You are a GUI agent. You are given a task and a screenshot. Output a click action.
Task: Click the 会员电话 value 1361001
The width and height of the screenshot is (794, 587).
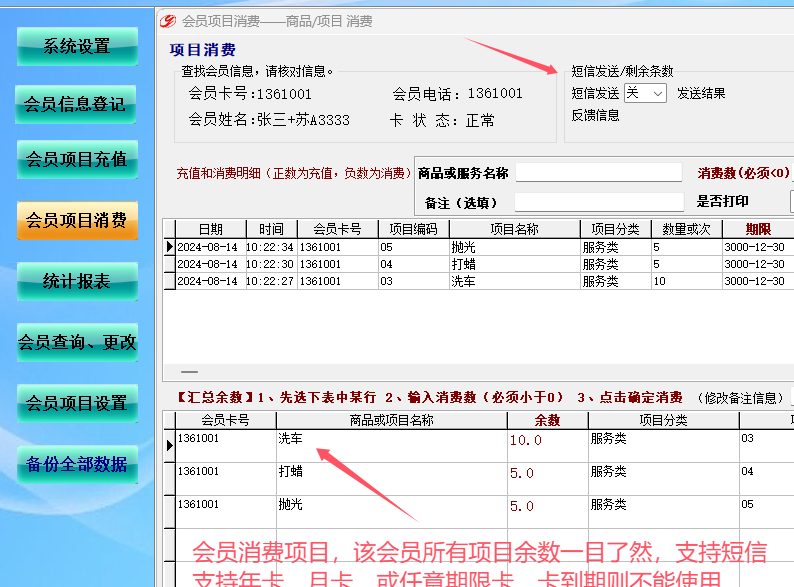(495, 94)
